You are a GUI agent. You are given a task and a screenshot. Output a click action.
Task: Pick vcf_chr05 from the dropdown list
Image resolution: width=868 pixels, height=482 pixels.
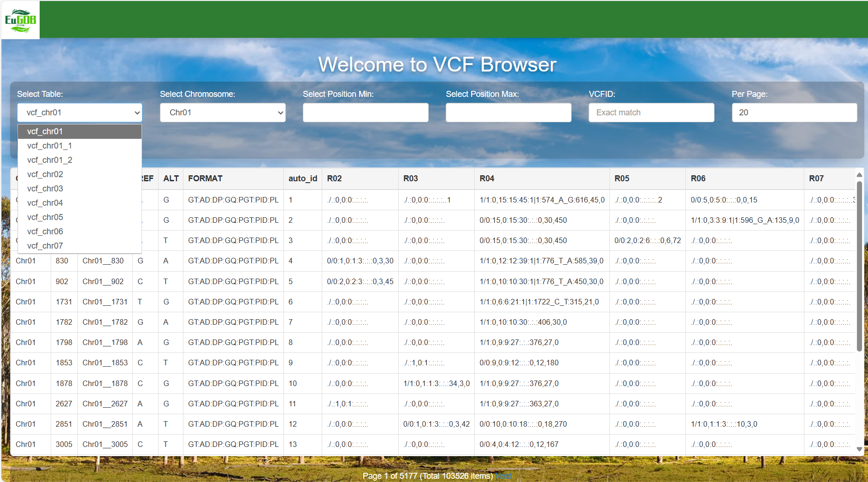tap(45, 217)
